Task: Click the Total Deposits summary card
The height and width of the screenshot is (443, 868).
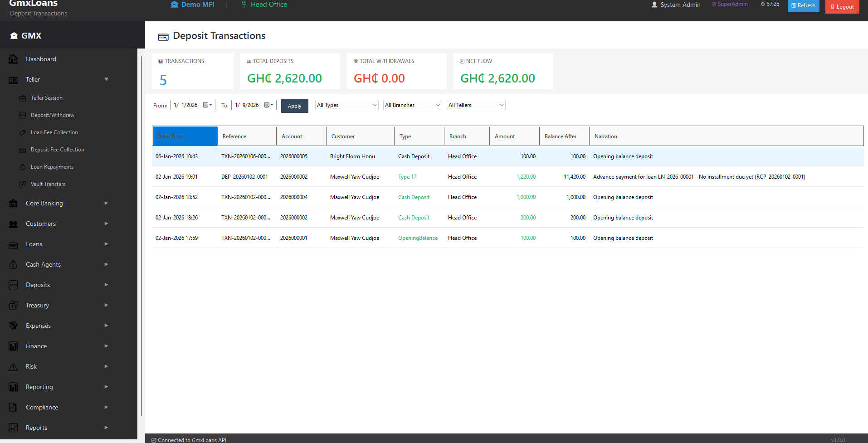Action: click(290, 71)
